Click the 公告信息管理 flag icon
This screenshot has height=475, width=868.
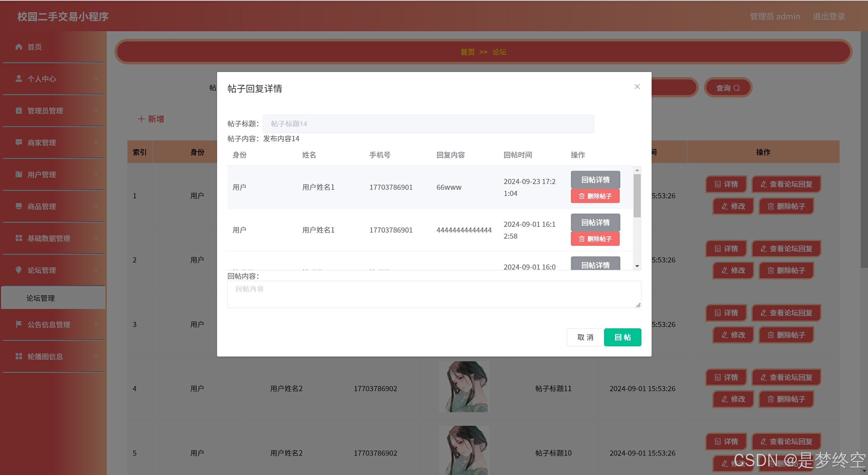coord(19,324)
